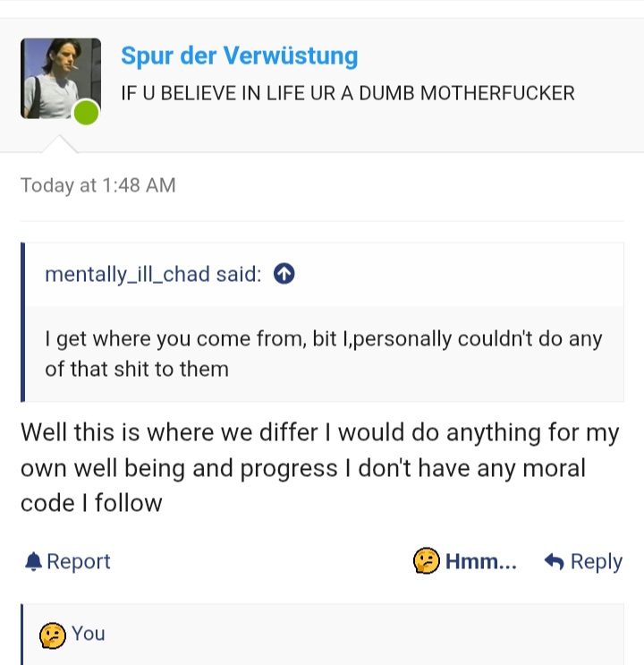Click the green online status dot

click(86, 113)
